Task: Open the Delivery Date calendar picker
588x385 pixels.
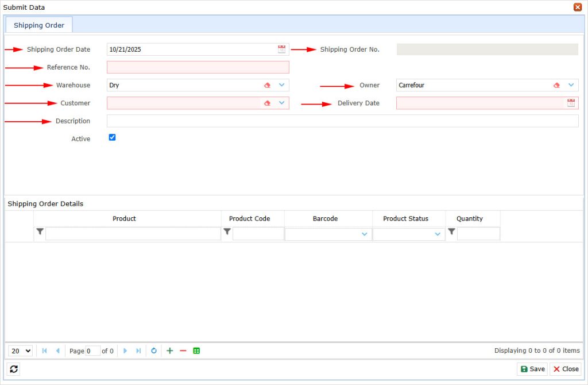Action: click(571, 103)
